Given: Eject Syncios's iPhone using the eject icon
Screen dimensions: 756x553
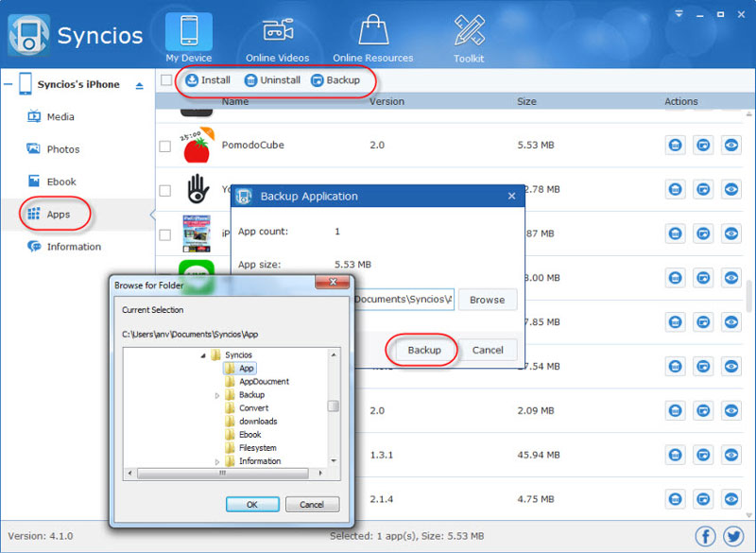Looking at the screenshot, I should tap(139, 86).
